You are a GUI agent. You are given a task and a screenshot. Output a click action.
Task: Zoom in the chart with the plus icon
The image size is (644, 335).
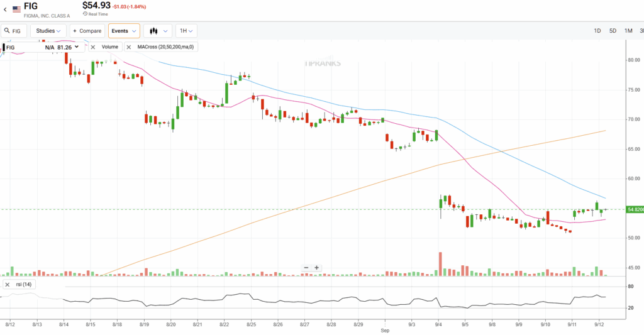tap(316, 268)
